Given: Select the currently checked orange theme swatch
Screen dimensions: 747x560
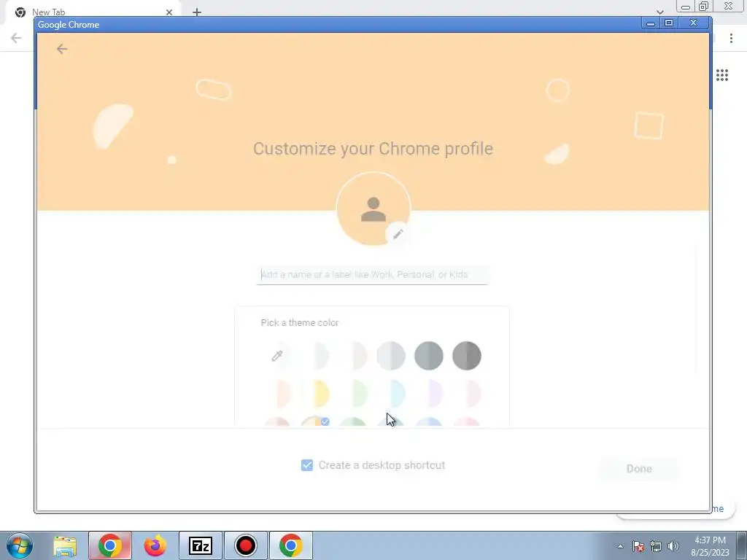Looking at the screenshot, I should (315, 421).
